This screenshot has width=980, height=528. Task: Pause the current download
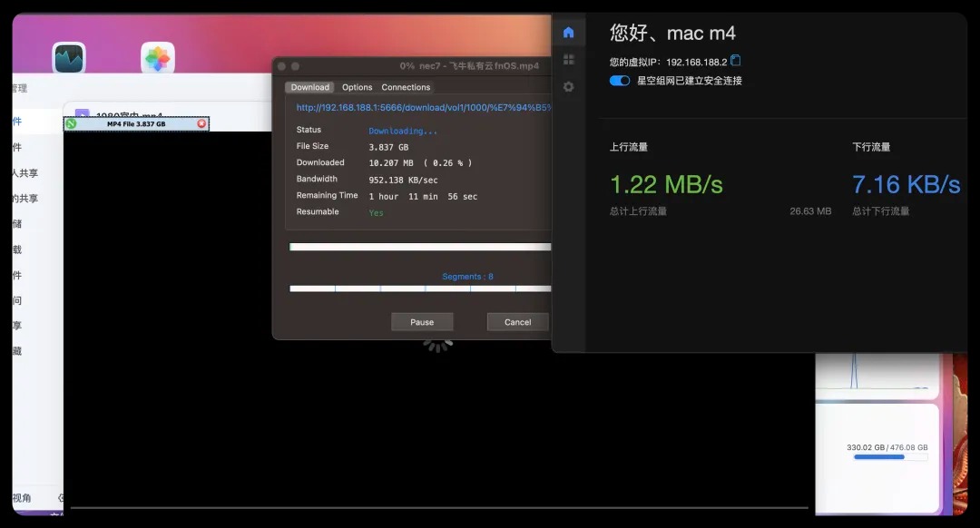click(x=422, y=322)
